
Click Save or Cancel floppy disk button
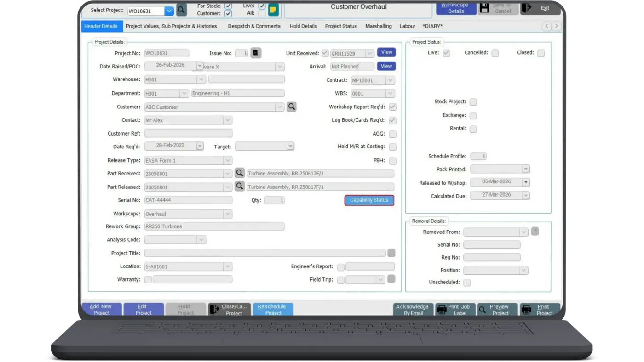498,8
